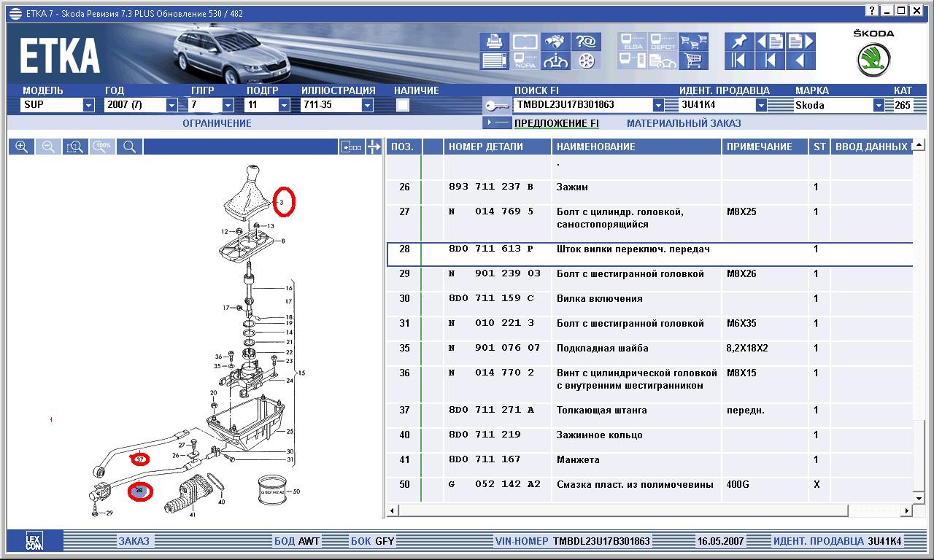The image size is (934, 560).
Task: Select the ПРЕДЛОЖЕНИЕ FI tab
Action: click(556, 123)
